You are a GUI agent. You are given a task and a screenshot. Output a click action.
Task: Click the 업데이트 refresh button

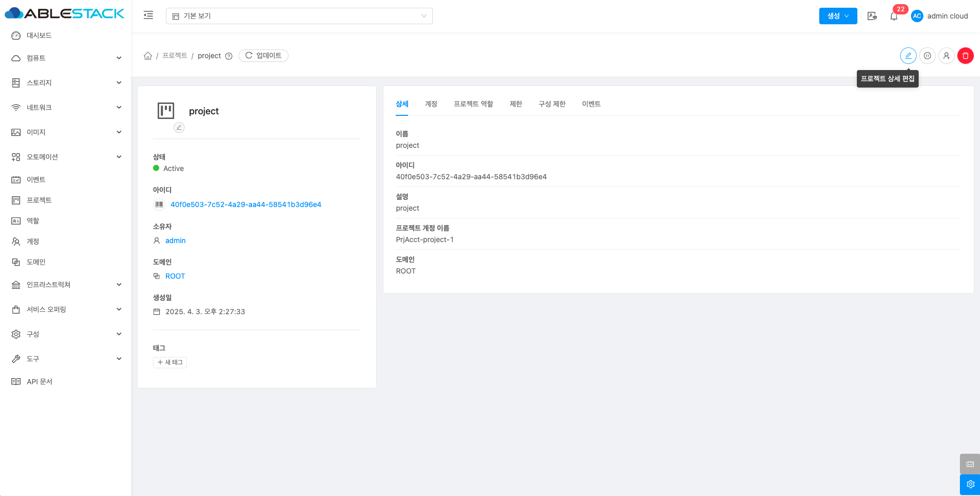pos(263,56)
